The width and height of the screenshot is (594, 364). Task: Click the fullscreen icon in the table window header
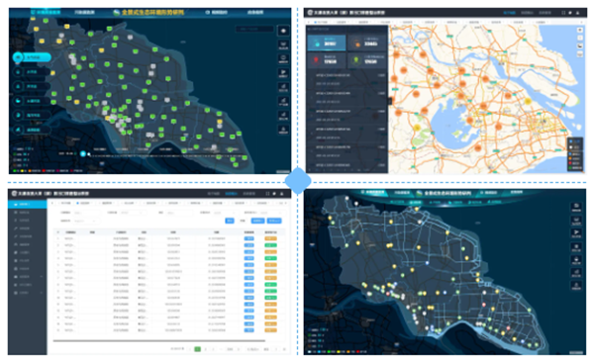(267, 194)
